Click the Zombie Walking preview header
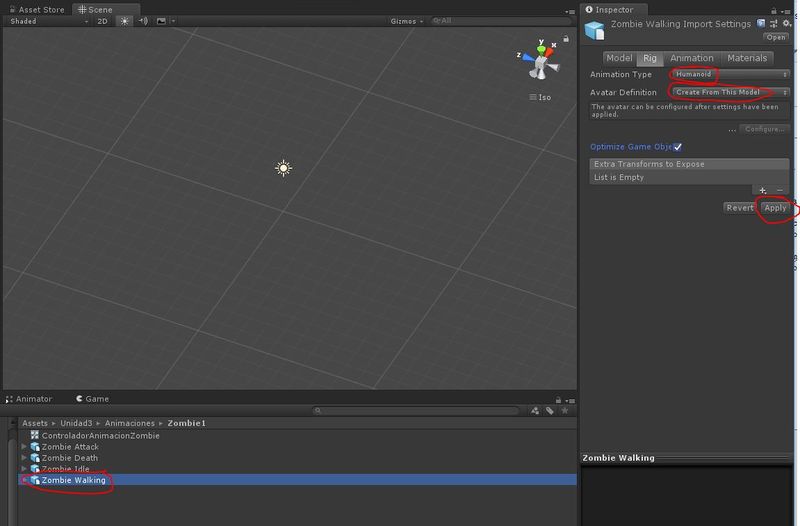This screenshot has height=526, width=800. click(687, 458)
